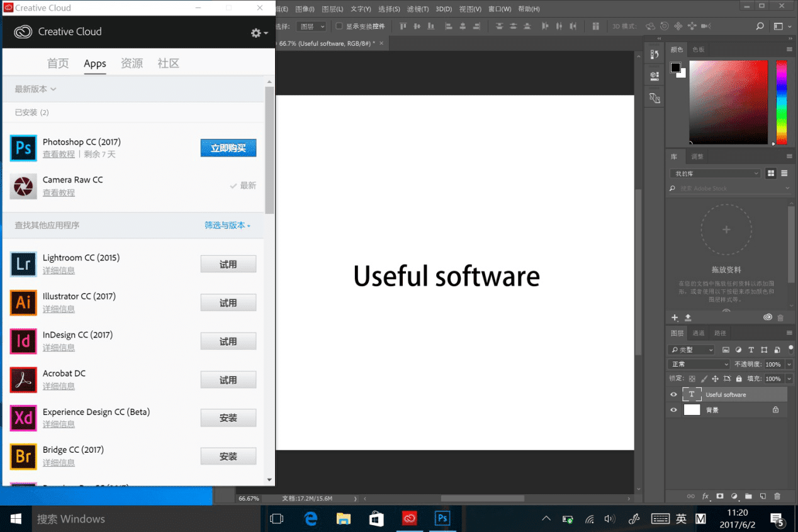The width and height of the screenshot is (798, 532).
Task: Click the Creative Cloud taskbar icon
Action: click(410, 519)
